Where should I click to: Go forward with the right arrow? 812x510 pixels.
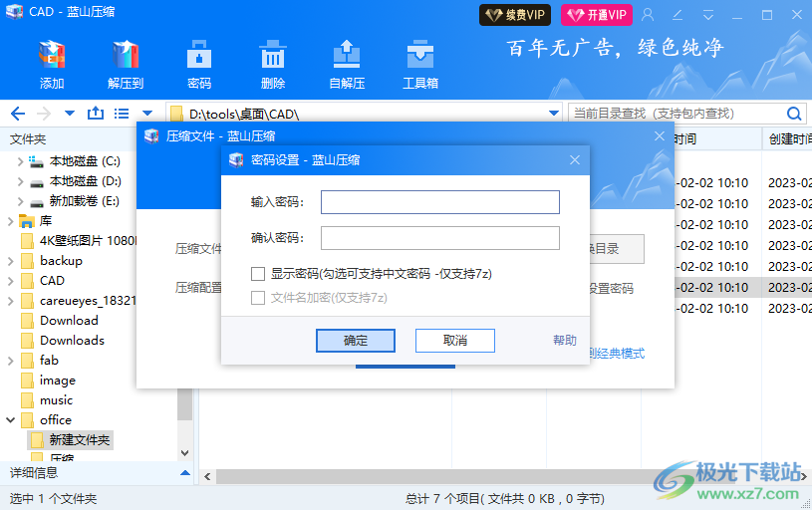44,114
